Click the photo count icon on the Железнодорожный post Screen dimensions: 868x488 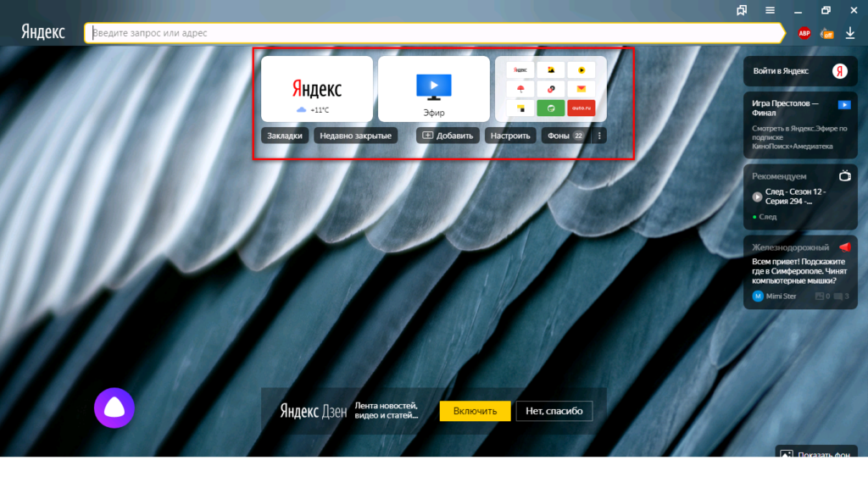820,296
